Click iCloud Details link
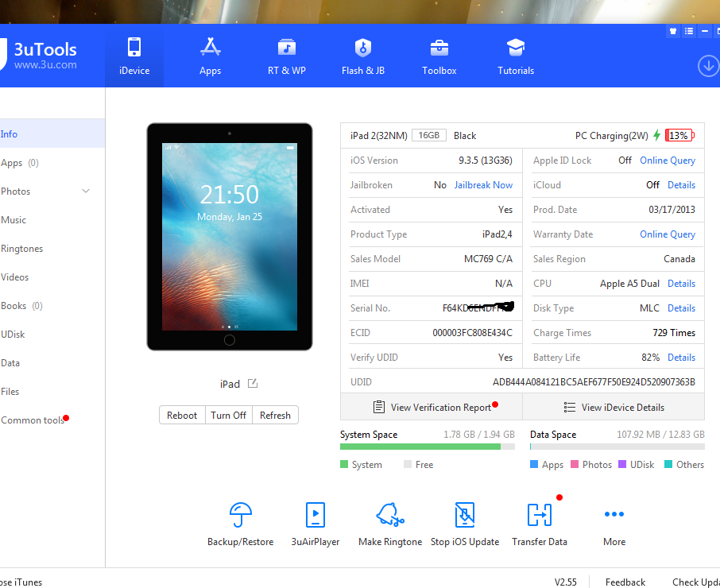The width and height of the screenshot is (720, 588). click(681, 185)
